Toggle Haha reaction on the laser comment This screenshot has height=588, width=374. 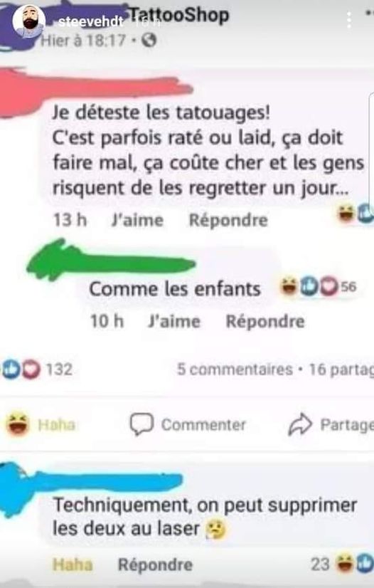coord(73,565)
